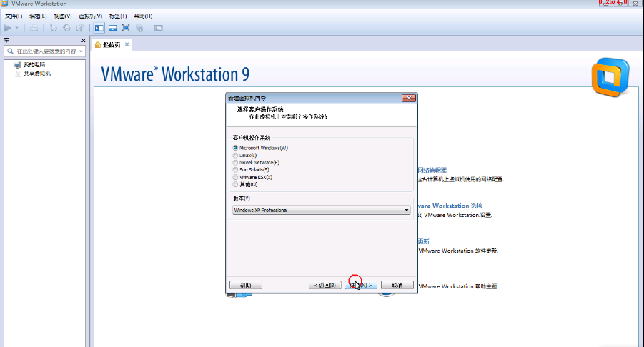Screen dimensions: 644x347
Task: Click the take snapshot clock icon
Action: coord(54,28)
